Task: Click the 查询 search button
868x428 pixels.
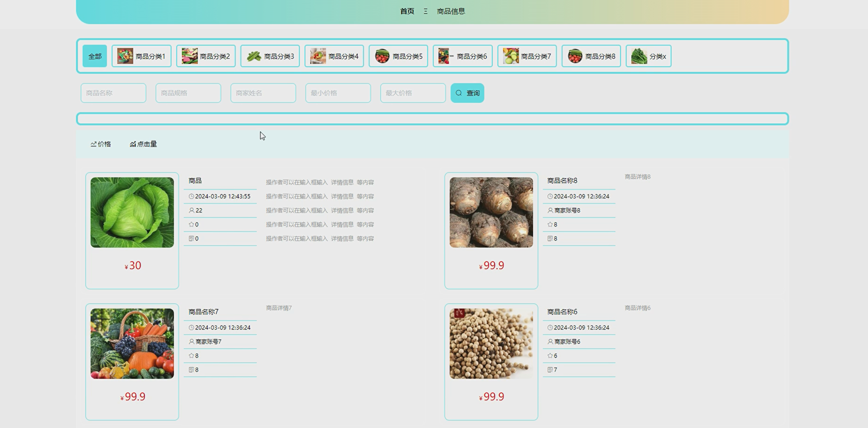Action: pos(467,93)
